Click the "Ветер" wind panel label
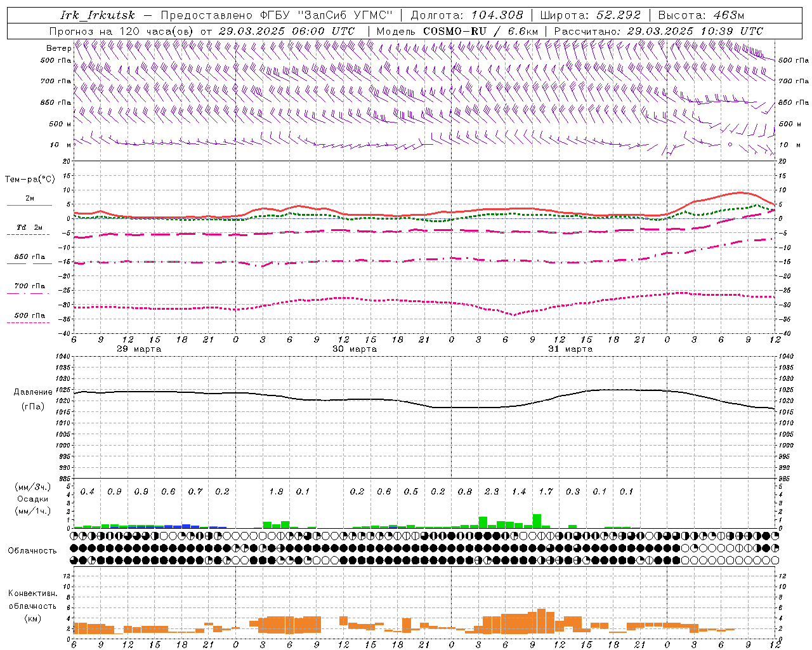Image resolution: width=812 pixels, height=650 pixels. tap(58, 48)
